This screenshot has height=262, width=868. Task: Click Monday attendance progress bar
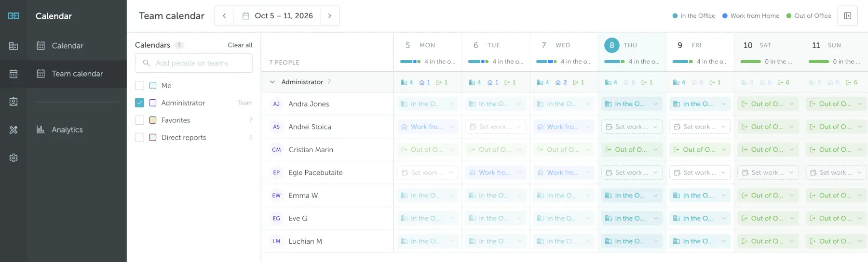(x=410, y=62)
